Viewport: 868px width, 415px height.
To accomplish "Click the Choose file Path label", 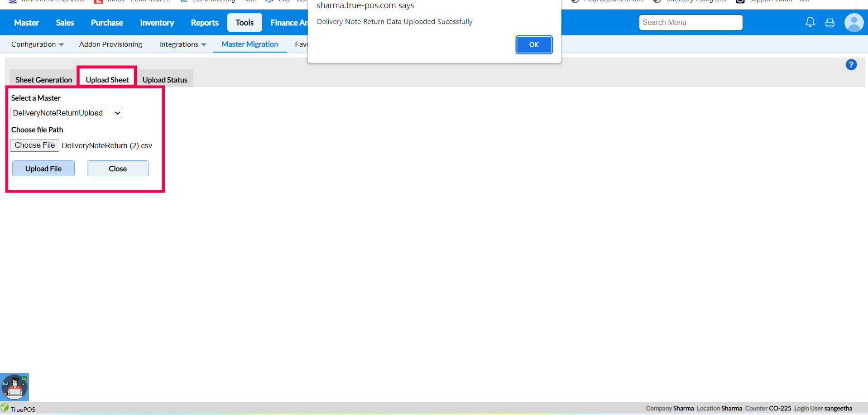I will (x=37, y=130).
